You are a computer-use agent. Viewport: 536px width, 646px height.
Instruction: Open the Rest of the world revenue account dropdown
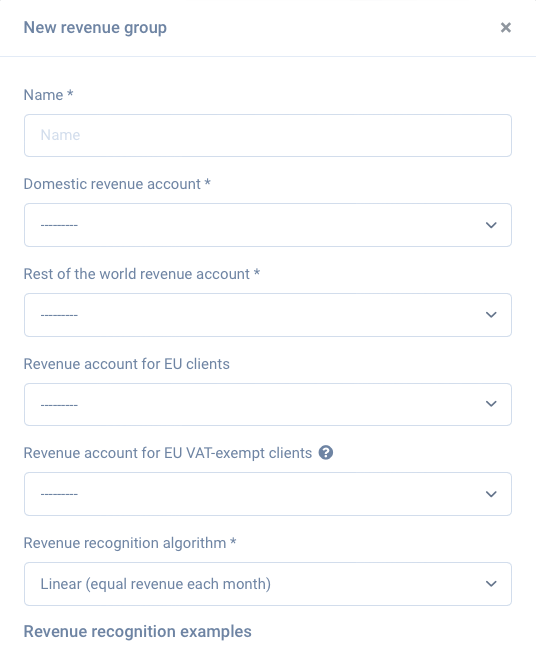pos(268,315)
